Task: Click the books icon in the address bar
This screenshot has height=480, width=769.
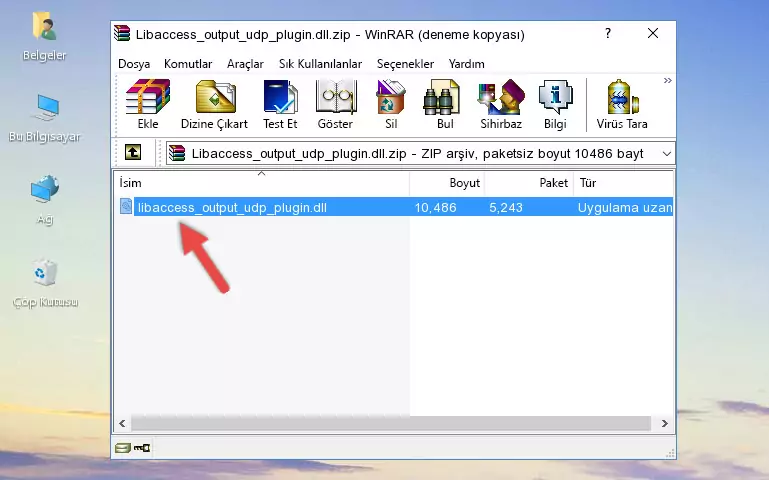Action: tap(178, 153)
